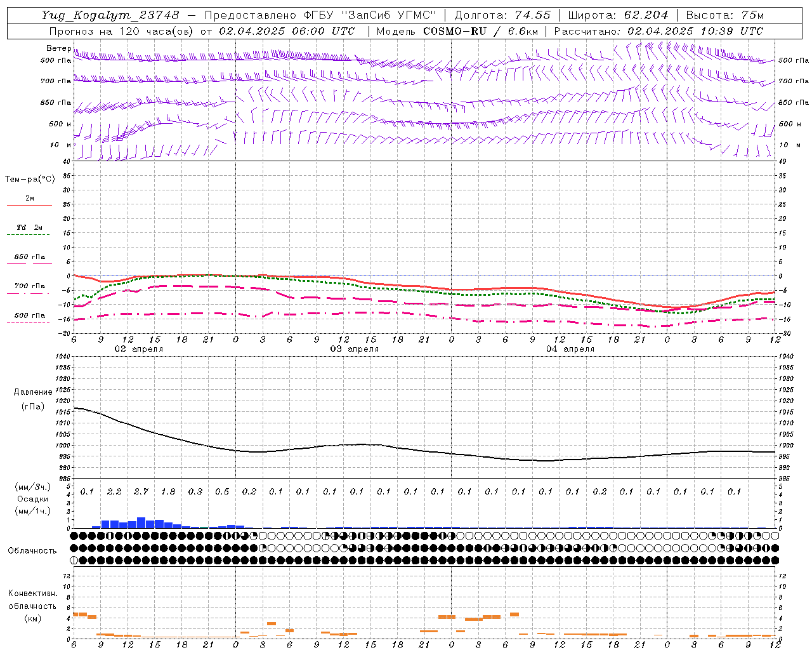Click the "(гПа)" unit under Давление
Viewport: 812px width, 650px height.
point(33,407)
